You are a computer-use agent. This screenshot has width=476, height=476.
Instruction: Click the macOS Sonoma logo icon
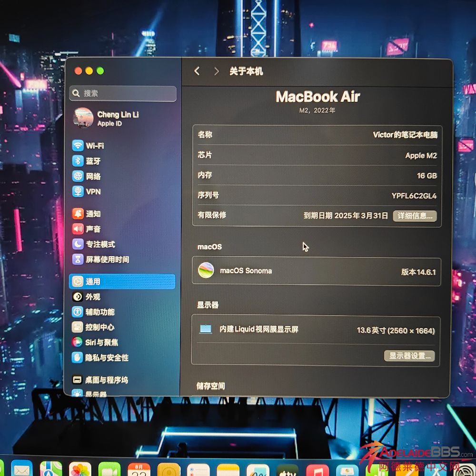(x=206, y=270)
